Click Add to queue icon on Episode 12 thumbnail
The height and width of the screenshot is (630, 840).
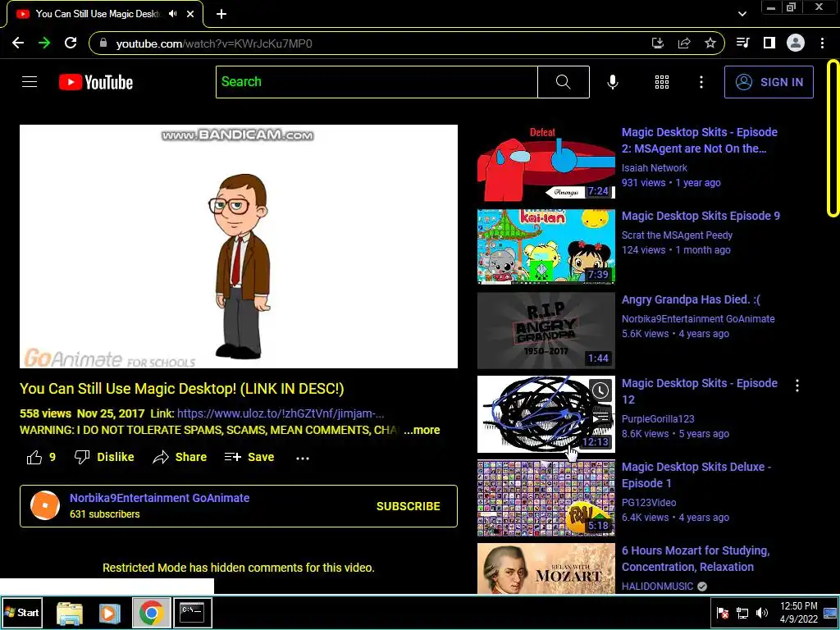(600, 416)
